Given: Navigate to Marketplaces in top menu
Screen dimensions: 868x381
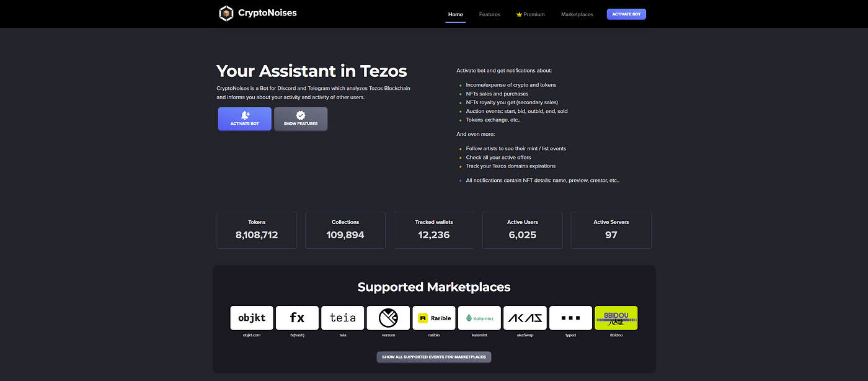Looking at the screenshot, I should tap(577, 14).
